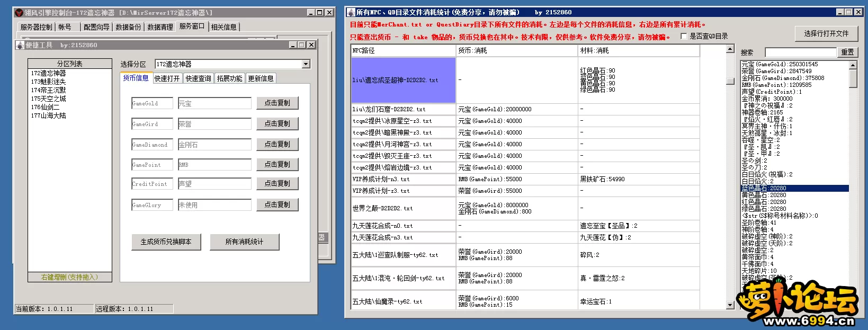Open the 相关信息 tab
The image size is (868, 330).
[224, 27]
